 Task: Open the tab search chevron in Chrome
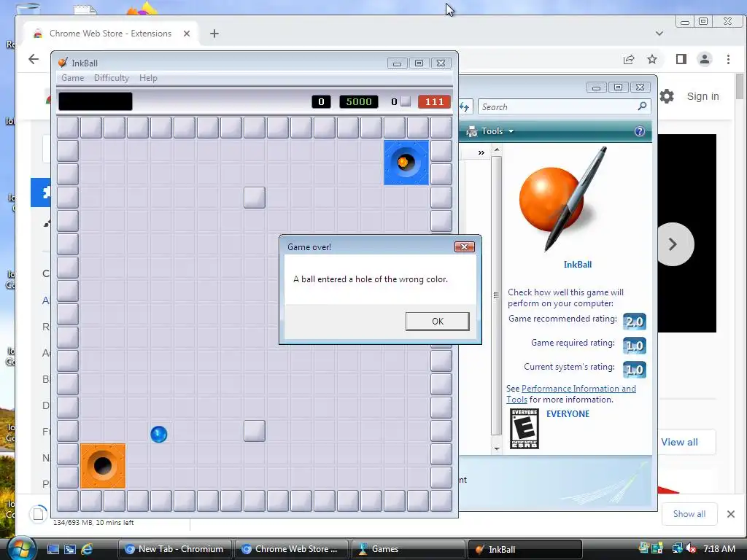tap(659, 34)
